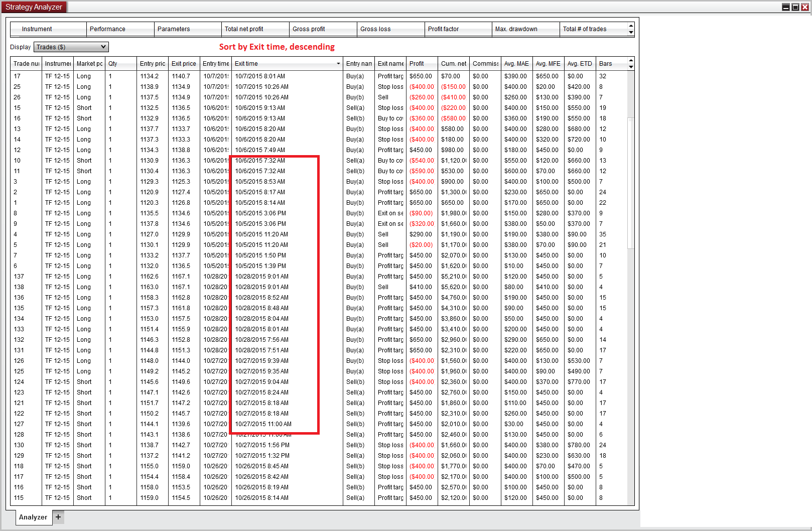Sort trades by Exit price column
The image size is (812, 531).
[x=184, y=64]
